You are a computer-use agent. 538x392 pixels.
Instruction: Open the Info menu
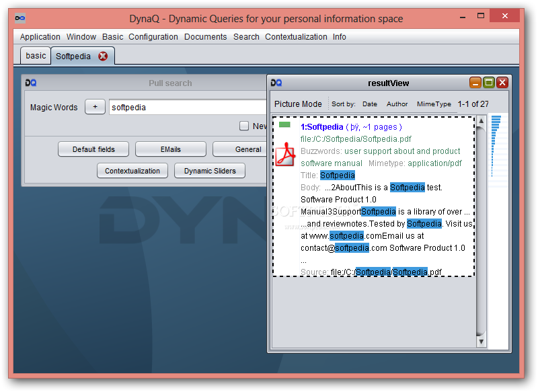tap(340, 37)
